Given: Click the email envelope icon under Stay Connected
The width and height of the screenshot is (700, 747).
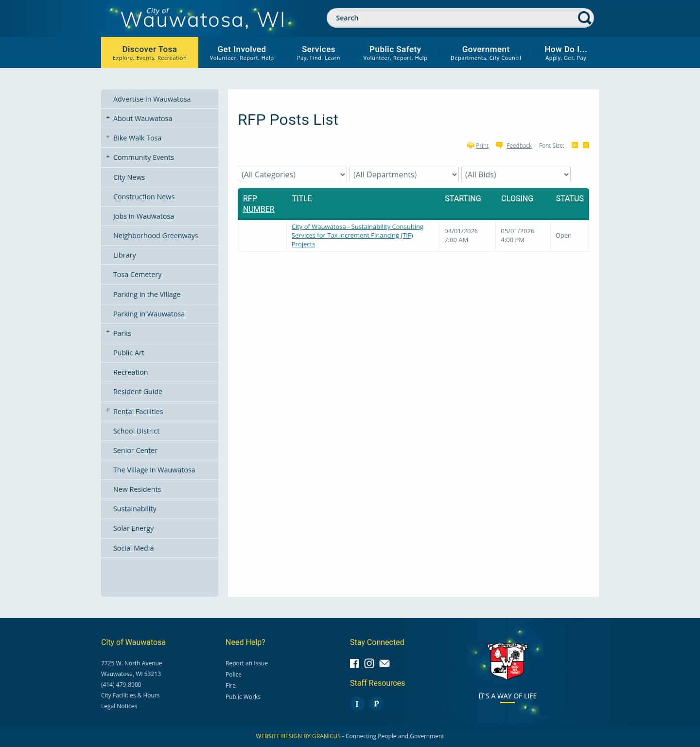Looking at the screenshot, I should (384, 663).
